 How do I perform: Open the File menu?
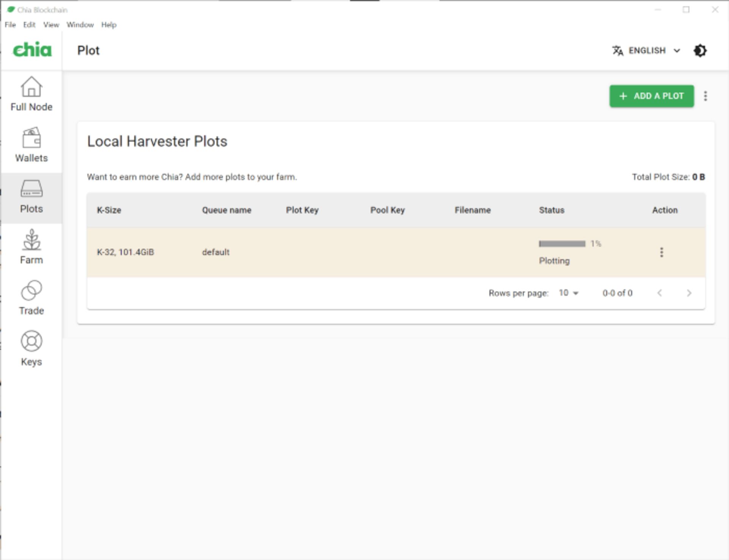pos(10,25)
